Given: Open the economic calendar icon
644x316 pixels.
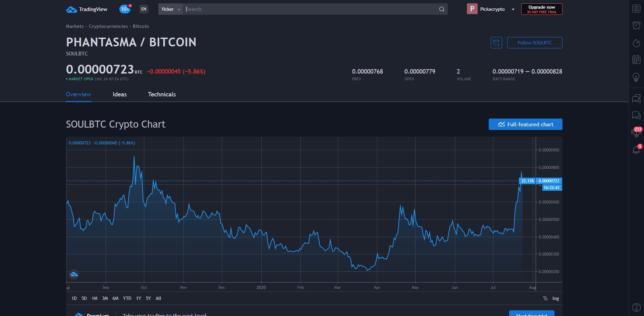Looking at the screenshot, I should [x=636, y=59].
